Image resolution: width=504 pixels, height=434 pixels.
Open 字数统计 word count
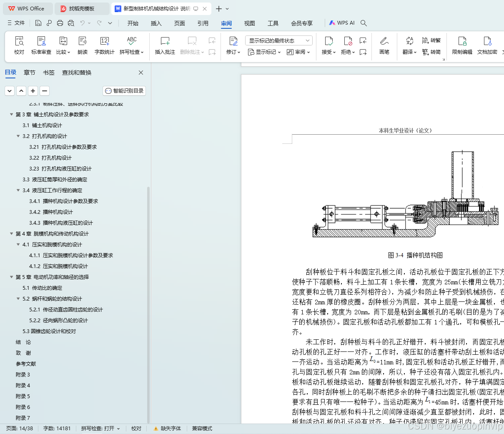pos(104,45)
